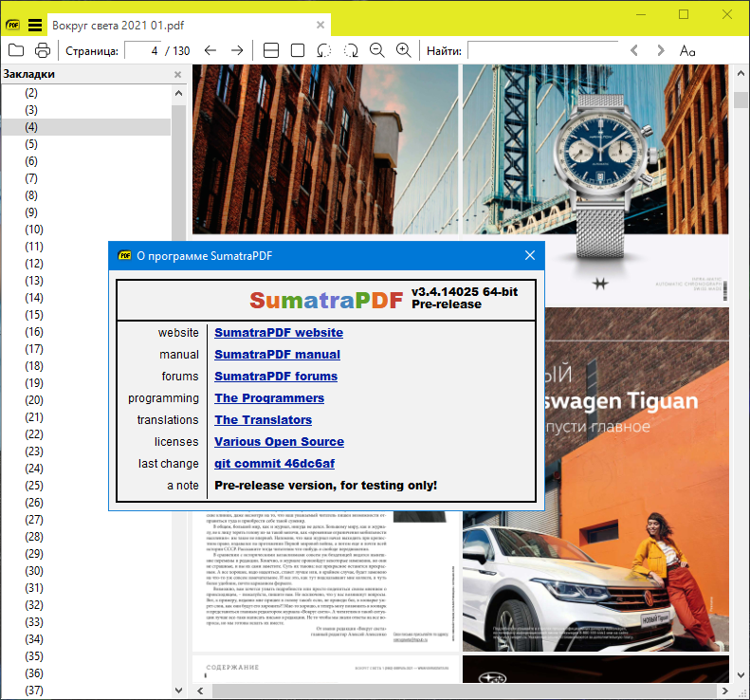Open the hamburger menu in the title bar
750x700 pixels.
pyautogui.click(x=35, y=25)
